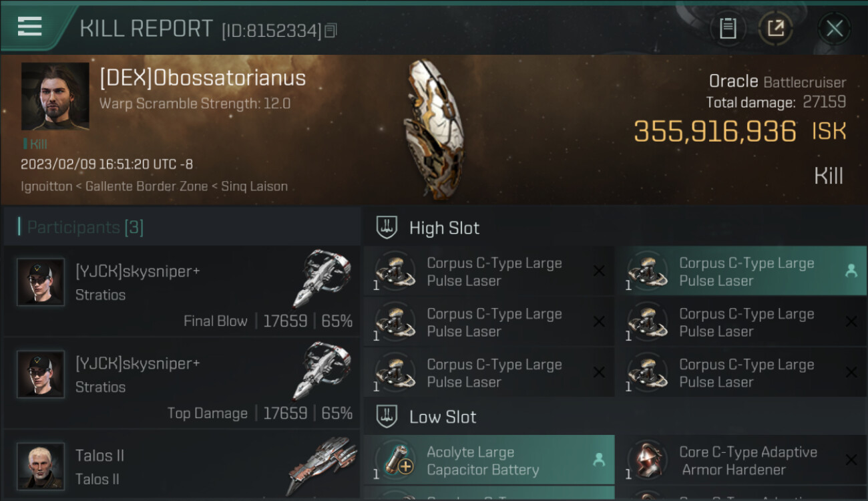Open the Talos II participant entry
Viewport: 868px width, 501px height.
(182, 466)
